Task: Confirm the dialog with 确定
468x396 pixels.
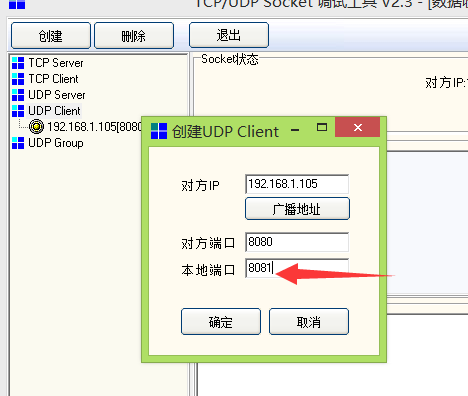Action: (x=221, y=322)
